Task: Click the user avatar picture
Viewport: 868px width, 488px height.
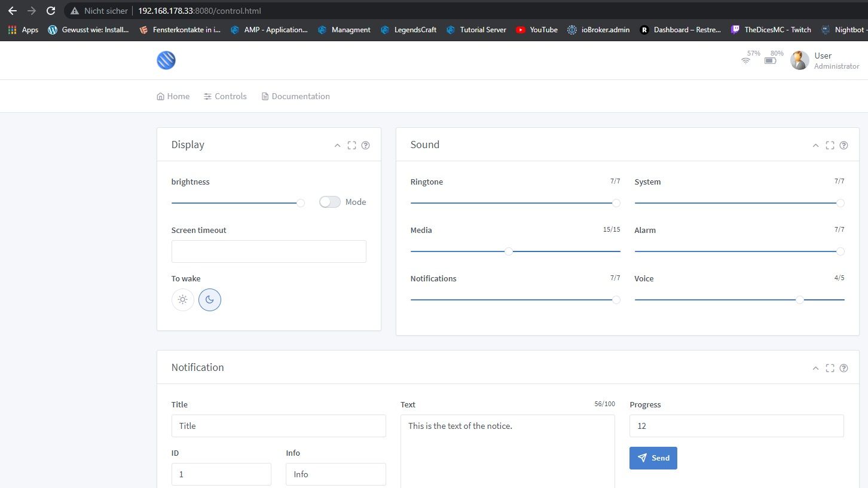Action: [799, 60]
